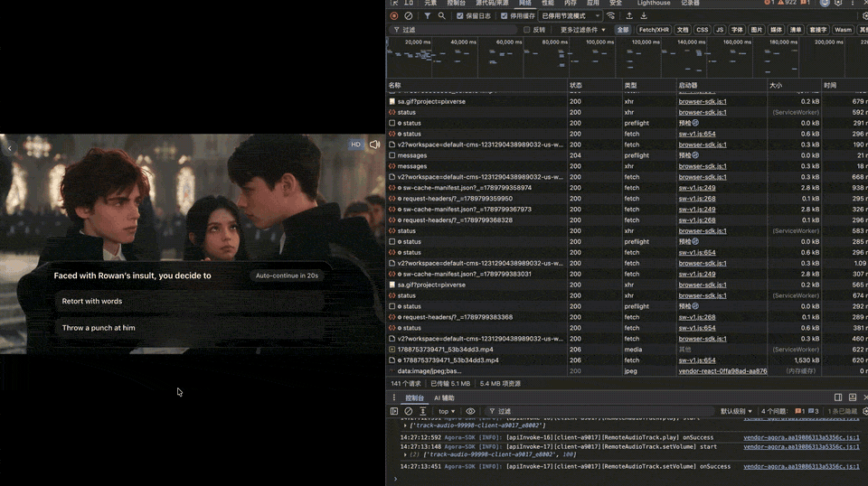The height and width of the screenshot is (486, 868).
Task: Go back with the video left arrow
Action: (9, 148)
